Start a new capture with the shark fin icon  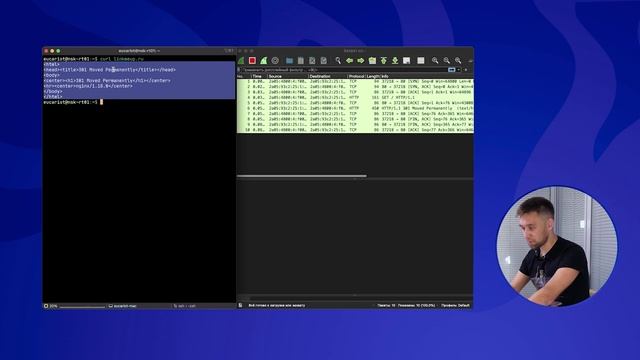click(241, 60)
